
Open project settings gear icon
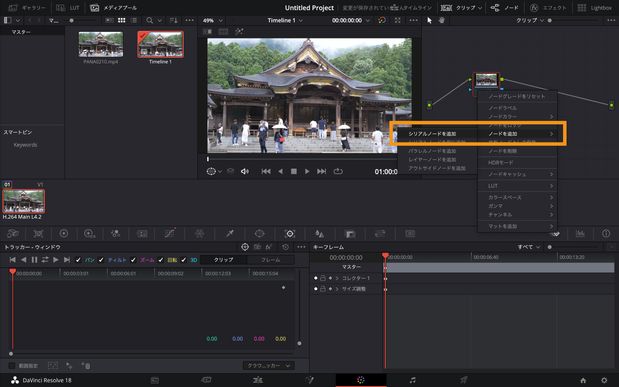point(604,380)
